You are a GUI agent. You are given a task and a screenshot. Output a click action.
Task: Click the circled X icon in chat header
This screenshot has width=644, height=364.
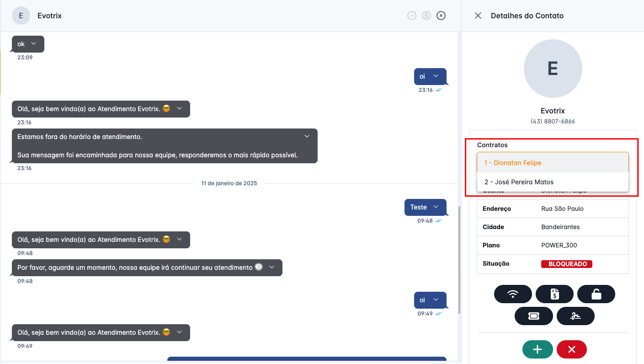point(441,16)
